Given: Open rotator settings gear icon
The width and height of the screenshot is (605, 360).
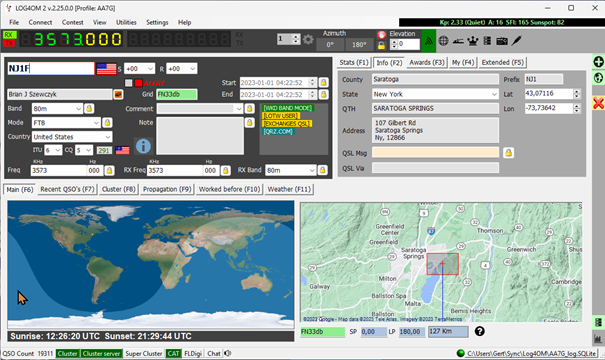Looking at the screenshot, I should (x=308, y=39).
